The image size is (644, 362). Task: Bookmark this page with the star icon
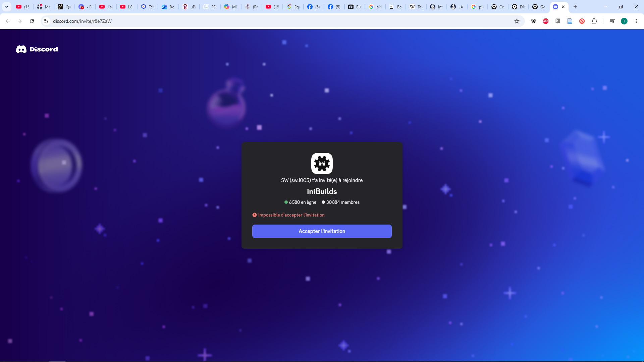(x=517, y=21)
